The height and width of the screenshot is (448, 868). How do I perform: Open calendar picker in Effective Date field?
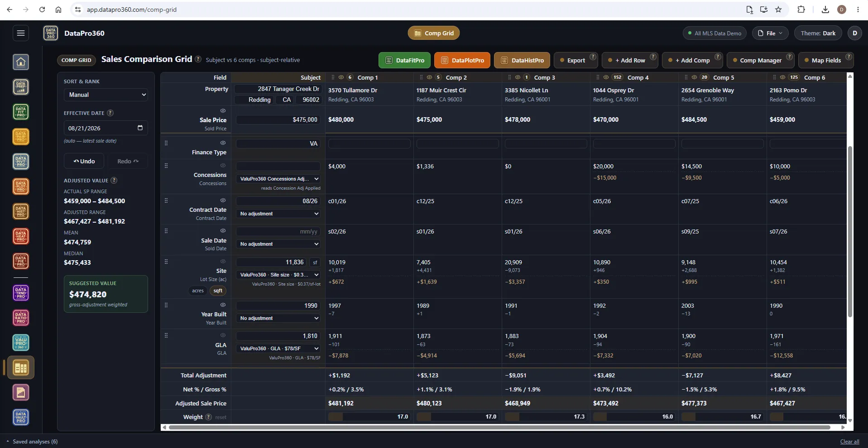[140, 128]
